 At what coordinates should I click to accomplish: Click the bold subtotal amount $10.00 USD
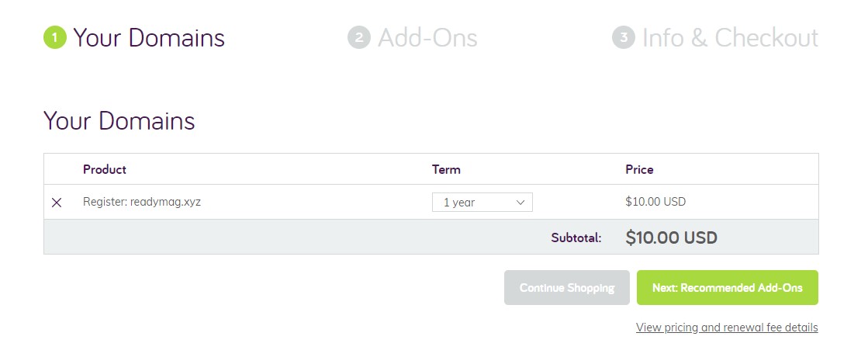point(671,237)
